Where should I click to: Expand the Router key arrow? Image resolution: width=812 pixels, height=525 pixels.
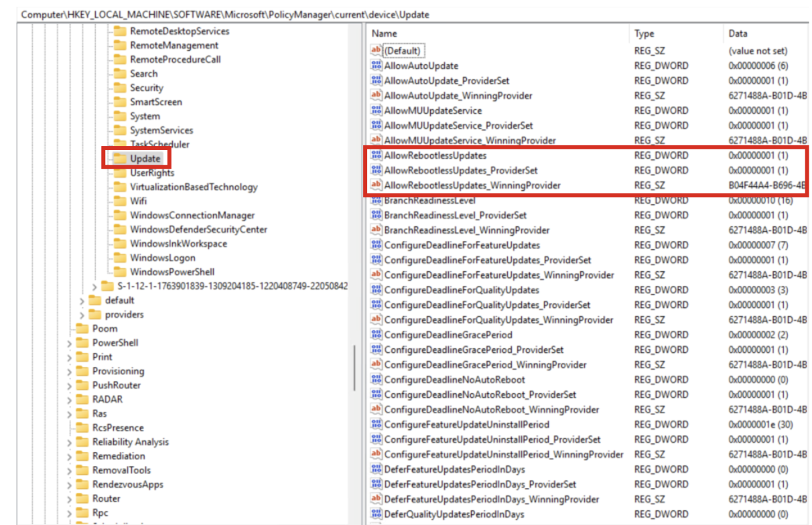(x=69, y=499)
